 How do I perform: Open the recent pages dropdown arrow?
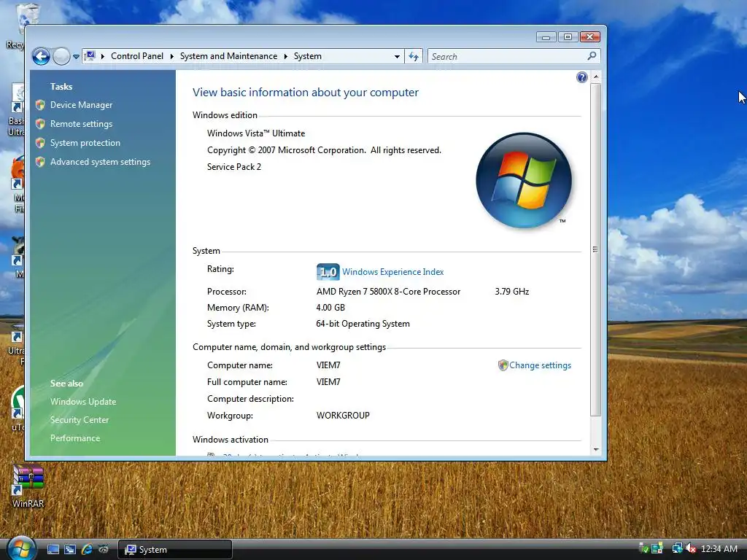coord(76,57)
